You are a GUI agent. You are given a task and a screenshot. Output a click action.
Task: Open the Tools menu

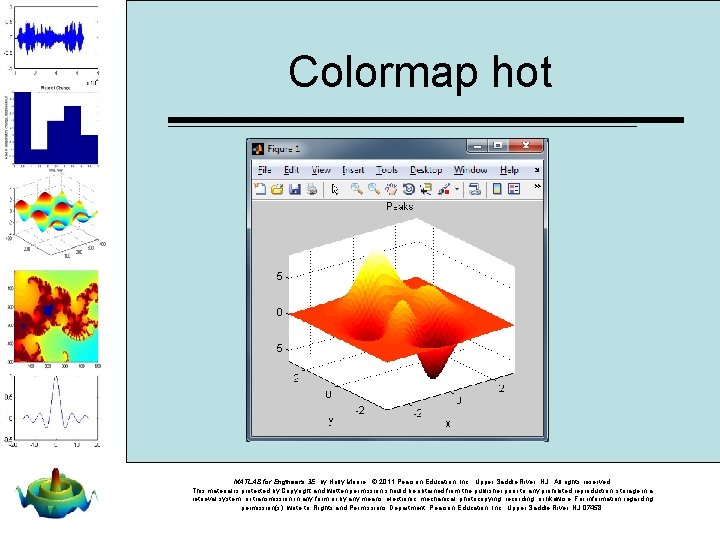(387, 170)
